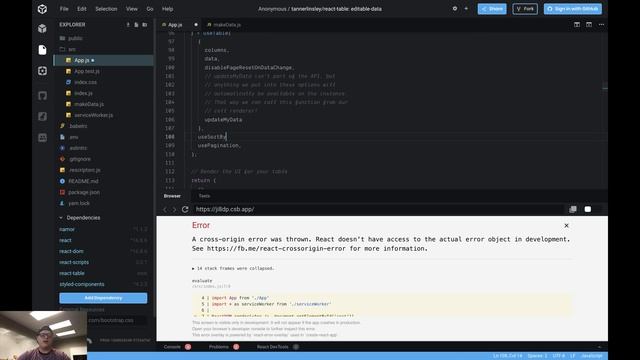The height and width of the screenshot is (360, 640).
Task: Open the Selection menu
Action: coord(106,9)
